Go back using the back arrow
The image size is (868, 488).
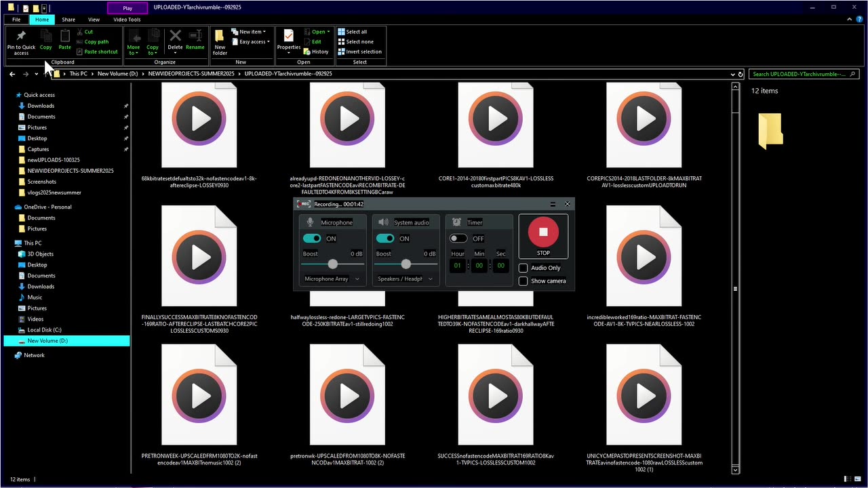(12, 74)
